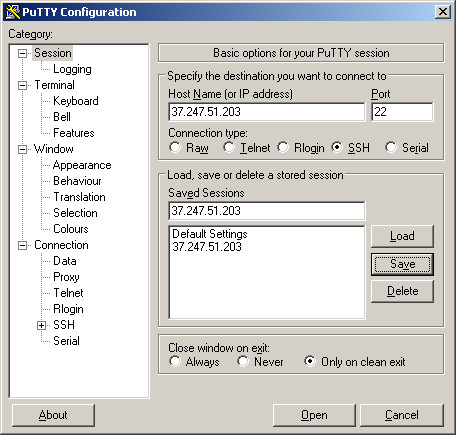
Task: Choose Telnet connection type
Action: (229, 147)
